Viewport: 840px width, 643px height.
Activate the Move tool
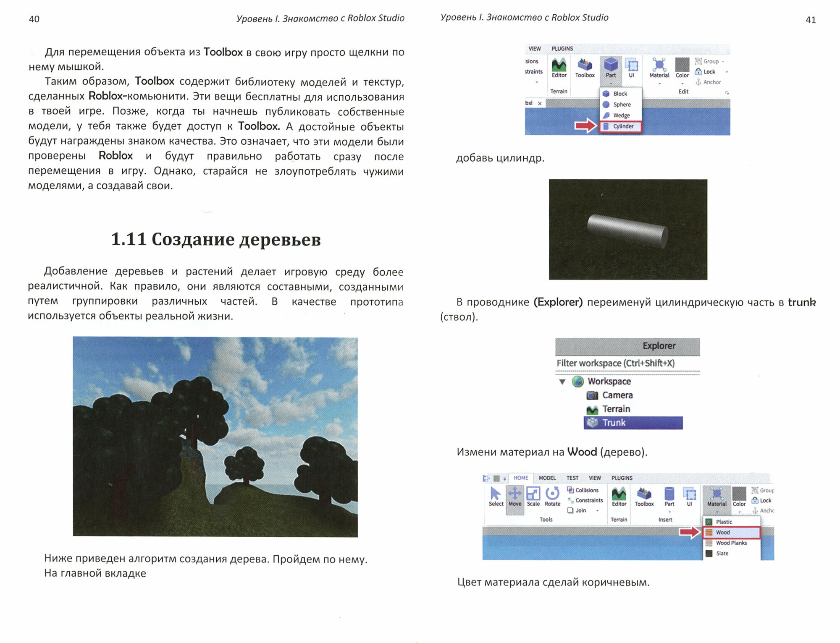tap(514, 497)
